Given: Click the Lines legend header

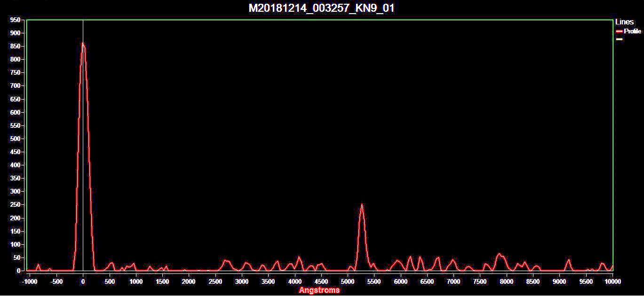Looking at the screenshot, I should [x=624, y=22].
